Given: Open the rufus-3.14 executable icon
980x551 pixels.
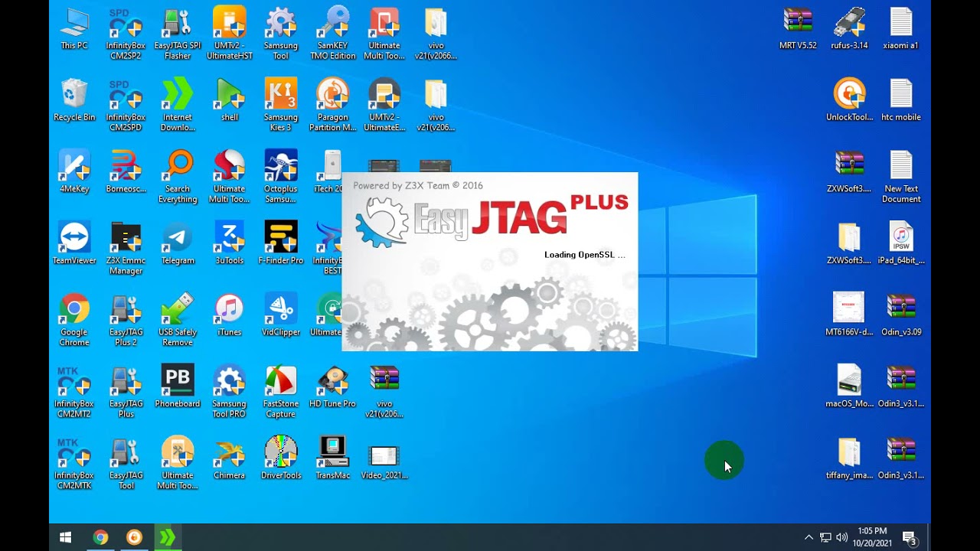Looking at the screenshot, I should [x=849, y=29].
